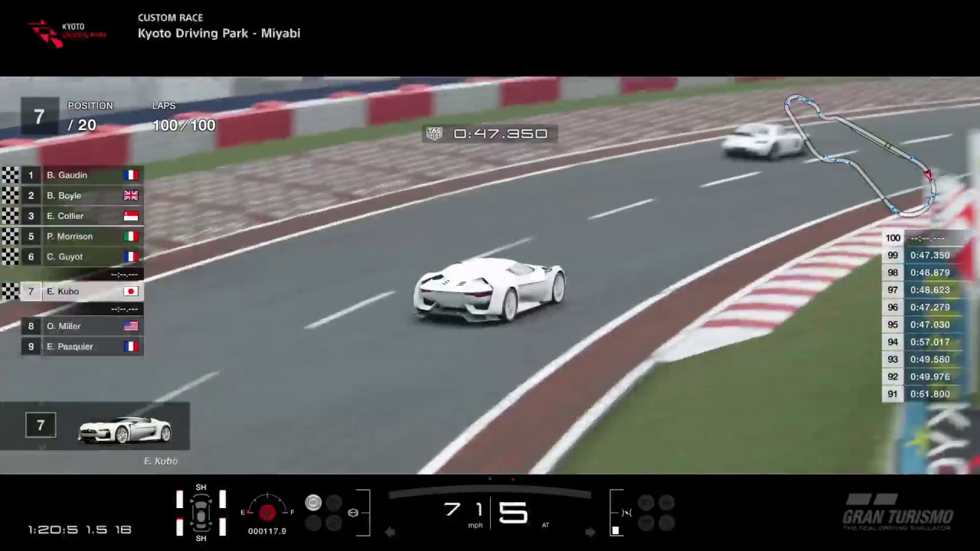
Task: Click the Kyoto Driving Park logo
Action: click(x=67, y=33)
